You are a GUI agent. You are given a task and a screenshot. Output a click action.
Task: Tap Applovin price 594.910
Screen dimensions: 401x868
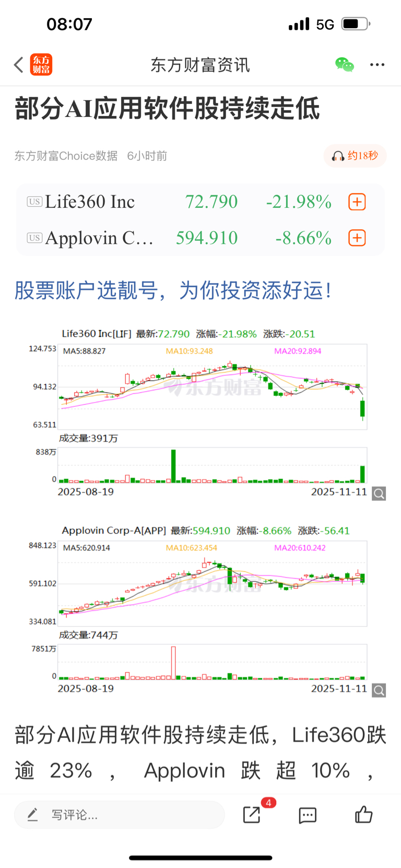[x=207, y=238]
